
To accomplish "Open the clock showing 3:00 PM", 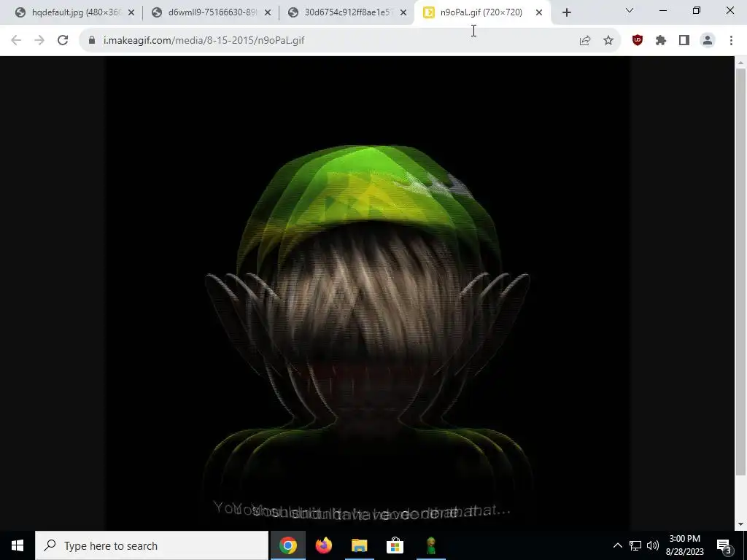I will [x=684, y=545].
